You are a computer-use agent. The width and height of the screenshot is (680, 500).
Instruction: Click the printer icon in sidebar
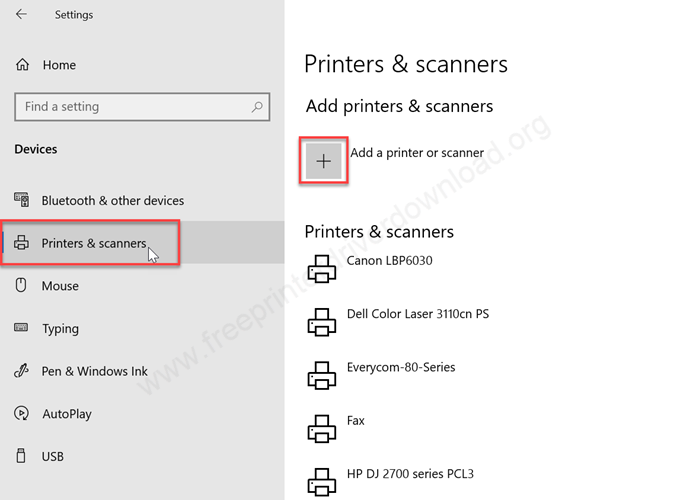pyautogui.click(x=21, y=242)
